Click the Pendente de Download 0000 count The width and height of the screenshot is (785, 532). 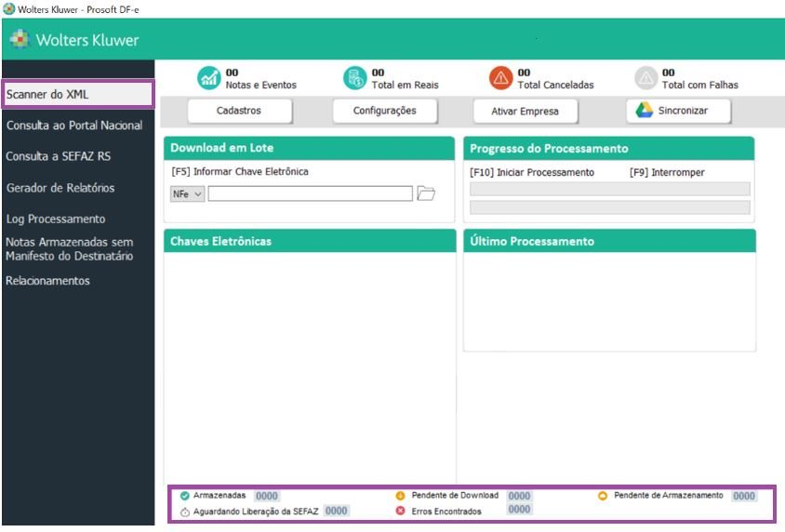[x=519, y=496]
